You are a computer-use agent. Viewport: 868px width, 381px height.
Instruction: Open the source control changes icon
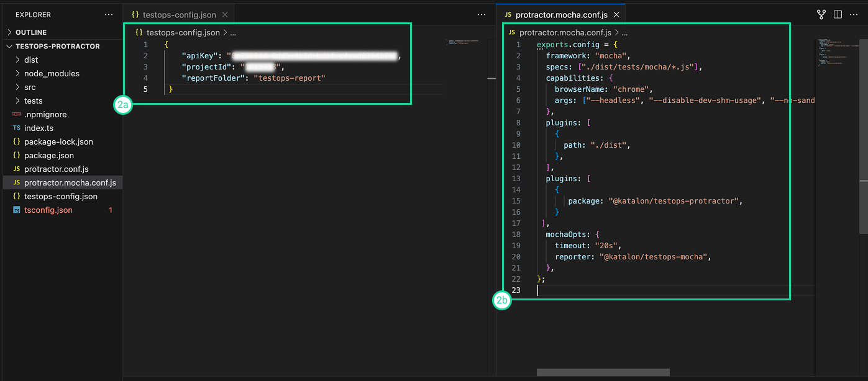[x=821, y=14]
